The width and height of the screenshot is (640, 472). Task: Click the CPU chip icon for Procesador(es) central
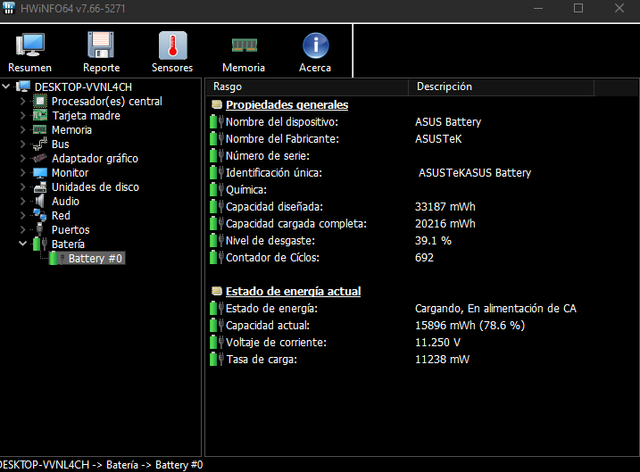point(40,101)
